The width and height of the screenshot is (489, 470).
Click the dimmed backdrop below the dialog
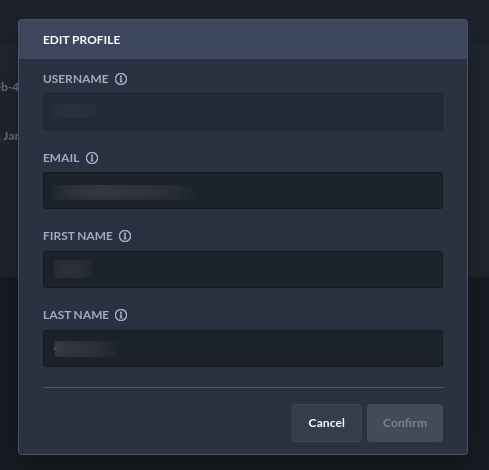tap(244, 463)
